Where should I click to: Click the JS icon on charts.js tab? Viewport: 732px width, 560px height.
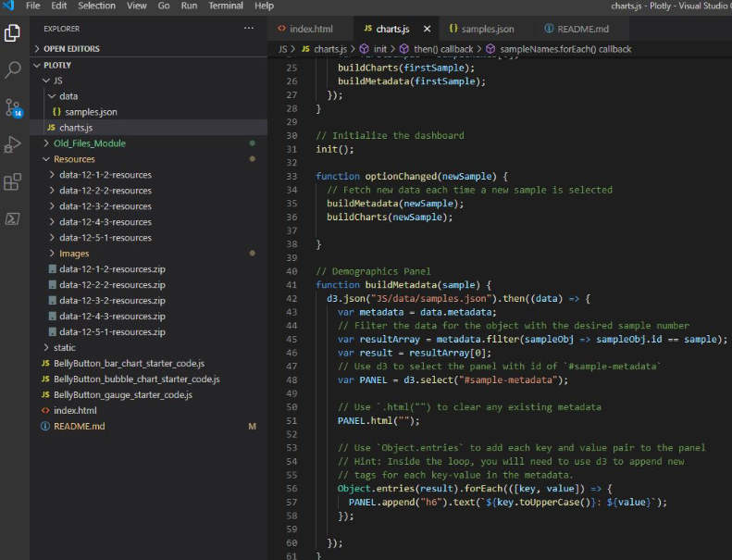(367, 29)
